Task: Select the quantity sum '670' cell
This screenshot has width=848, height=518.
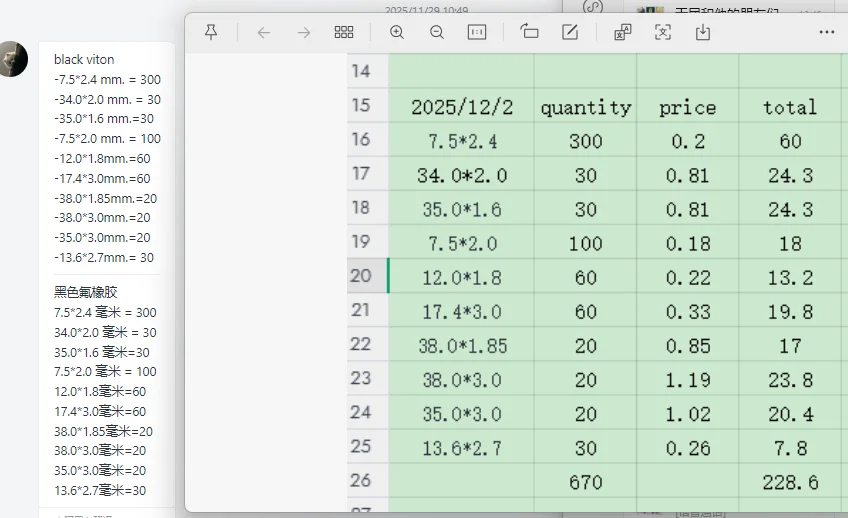Action: (585, 481)
